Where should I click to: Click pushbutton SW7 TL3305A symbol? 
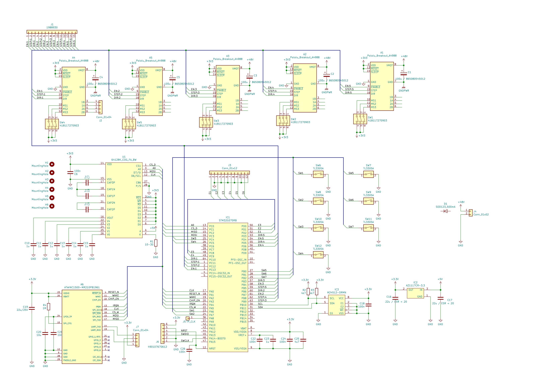pos(368,174)
